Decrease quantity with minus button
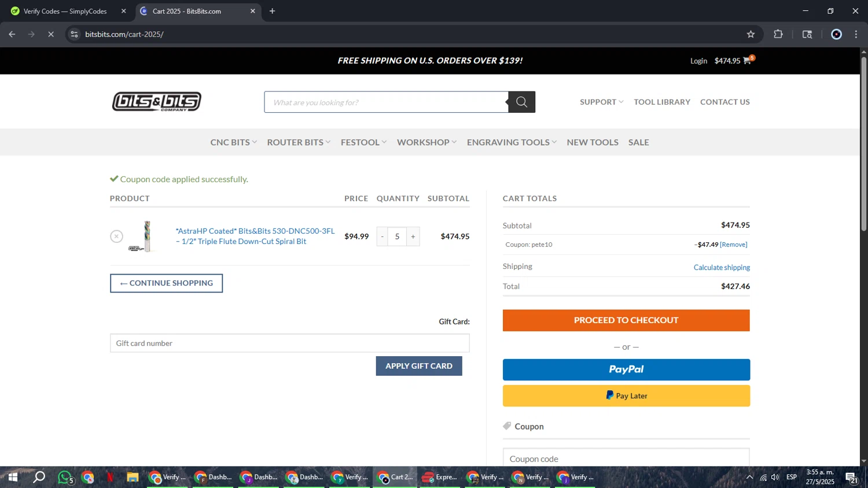Image resolution: width=868 pixels, height=488 pixels. pyautogui.click(x=382, y=236)
